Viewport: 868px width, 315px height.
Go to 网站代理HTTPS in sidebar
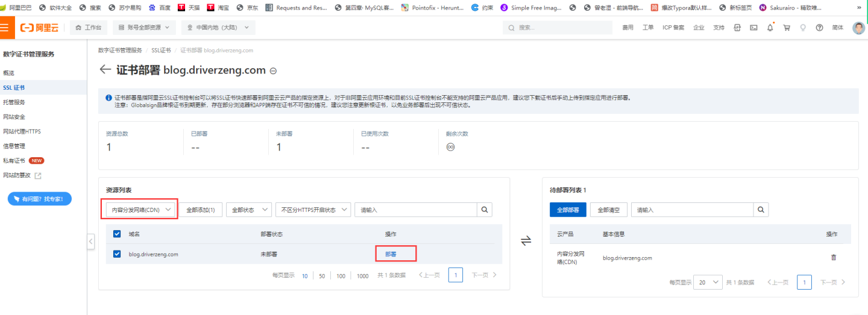click(x=22, y=131)
